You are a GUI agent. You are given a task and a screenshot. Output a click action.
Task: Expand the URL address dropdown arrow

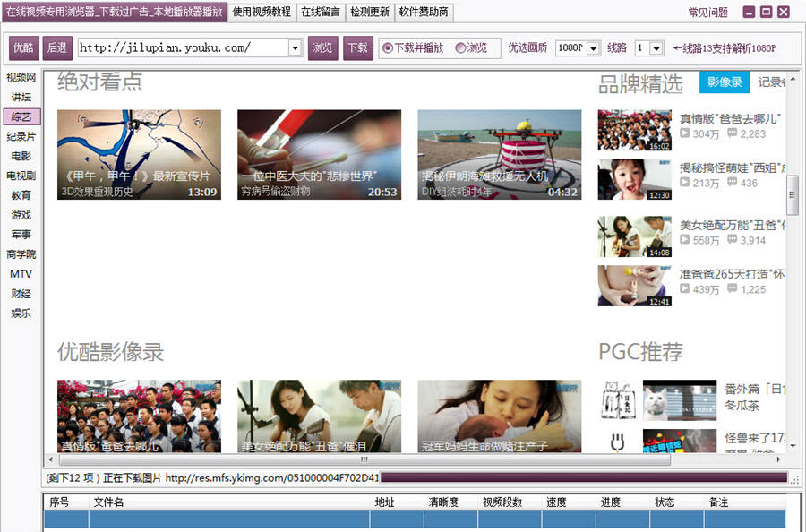click(x=295, y=47)
